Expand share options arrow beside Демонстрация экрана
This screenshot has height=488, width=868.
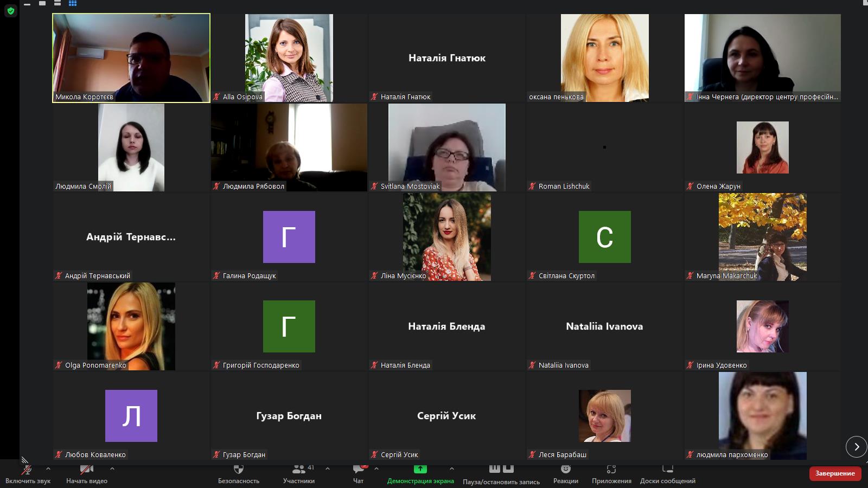(451, 468)
